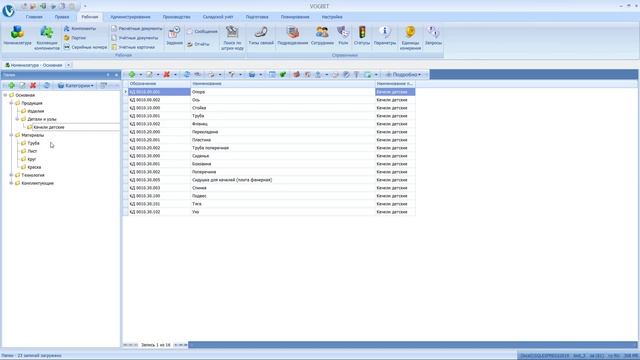Click the horizontal scrollbar under the grid
The width and height of the screenshot is (640, 360).
[x=412, y=345]
